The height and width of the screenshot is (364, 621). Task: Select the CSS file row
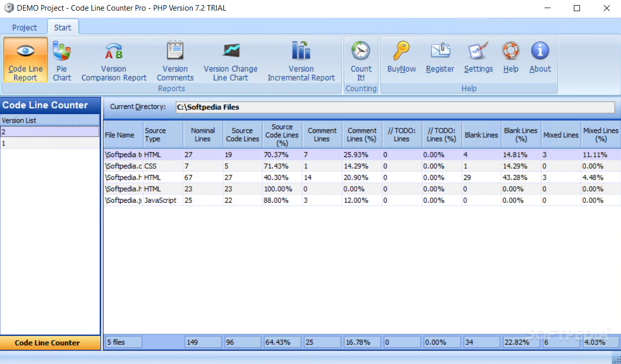coord(362,166)
